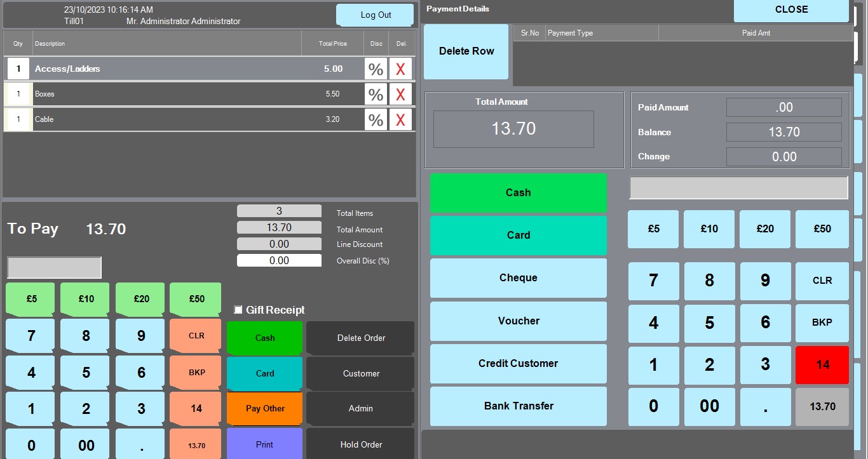This screenshot has height=459, width=868.
Task: Tap the red 14 quick amount key
Action: 822,364
